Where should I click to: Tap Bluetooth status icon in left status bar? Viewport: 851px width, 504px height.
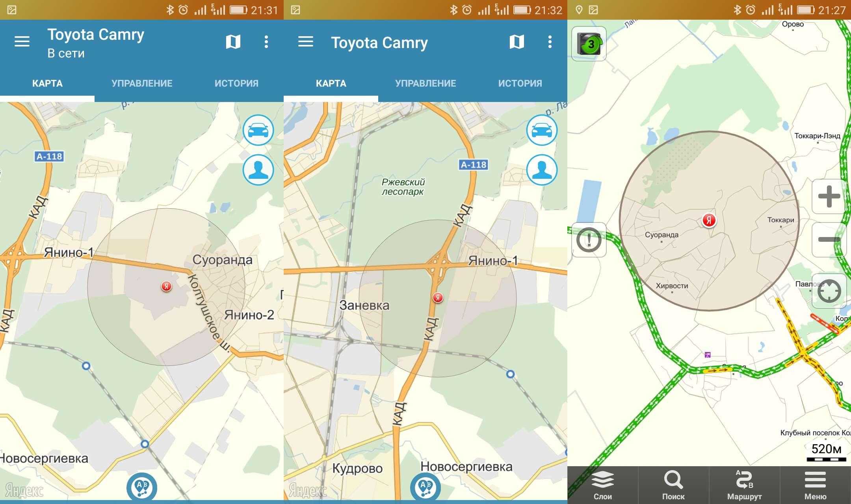(x=170, y=10)
